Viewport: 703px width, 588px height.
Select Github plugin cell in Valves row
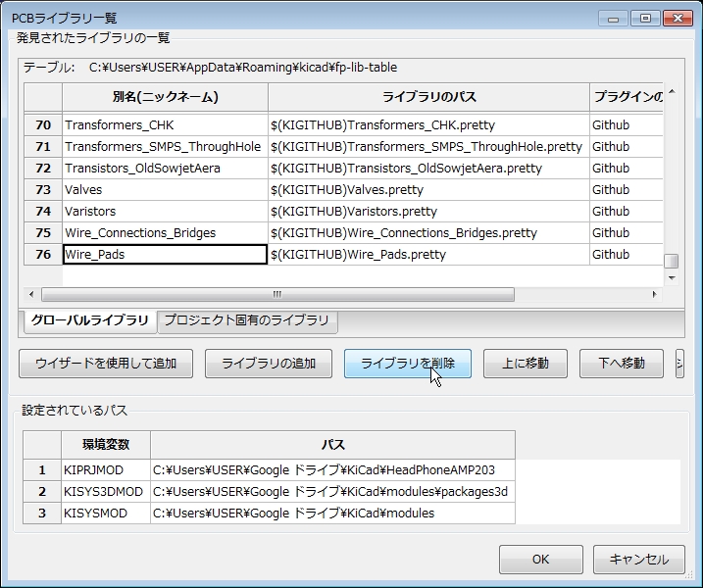[x=627, y=189]
